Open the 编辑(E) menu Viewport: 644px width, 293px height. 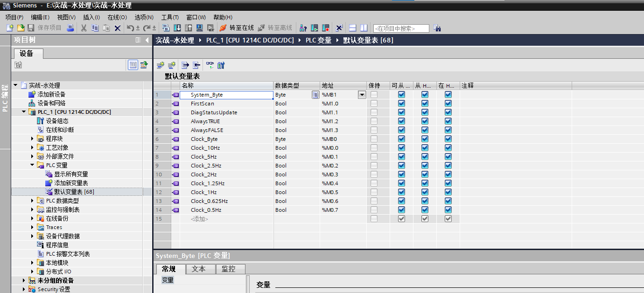coord(40,17)
